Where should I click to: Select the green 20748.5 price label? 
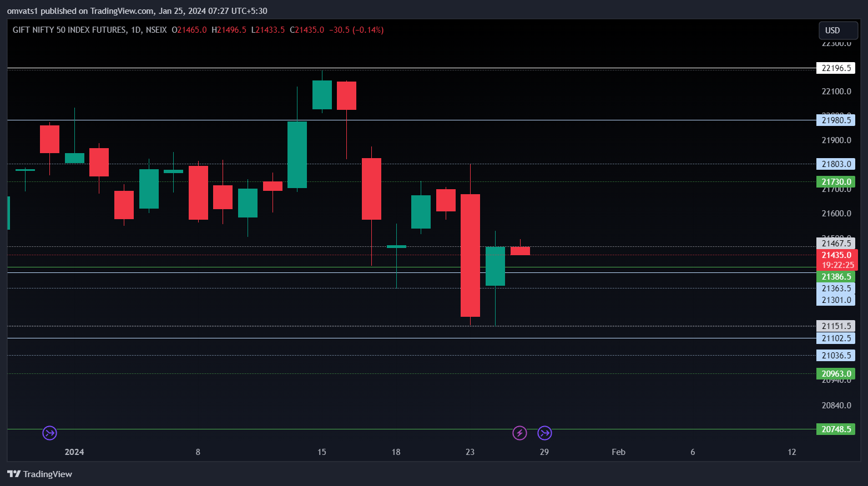[836, 429]
